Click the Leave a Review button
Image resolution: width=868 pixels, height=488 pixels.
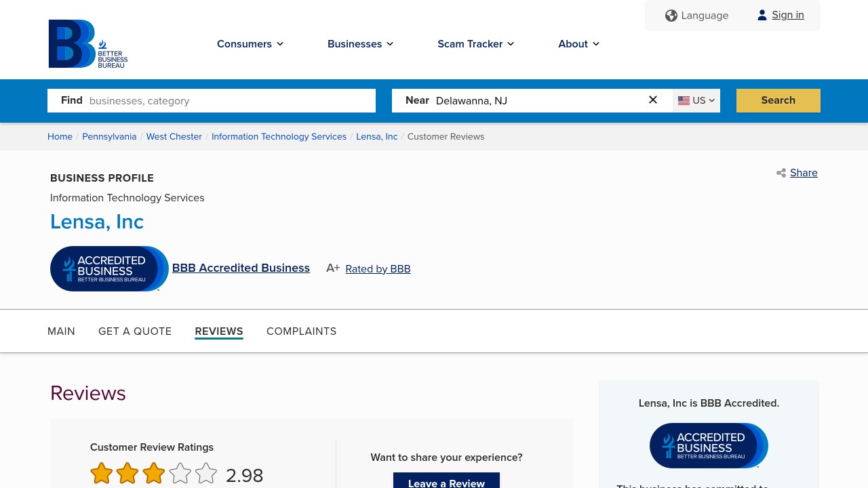[x=446, y=481]
